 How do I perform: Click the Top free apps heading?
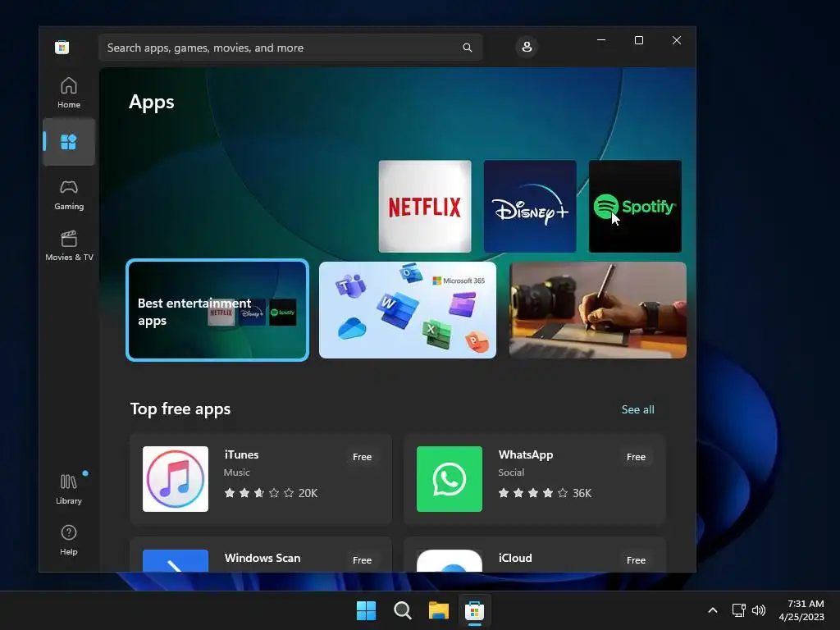(180, 409)
